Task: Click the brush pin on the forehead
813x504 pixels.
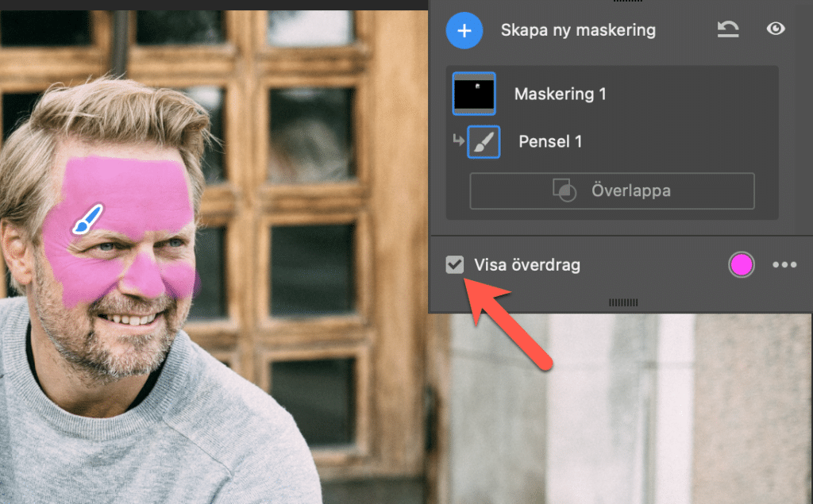Action: coord(87,220)
